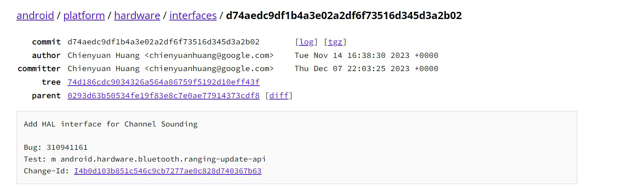
Task: Click the committer date Thu Dec 07
Action: 366,69
